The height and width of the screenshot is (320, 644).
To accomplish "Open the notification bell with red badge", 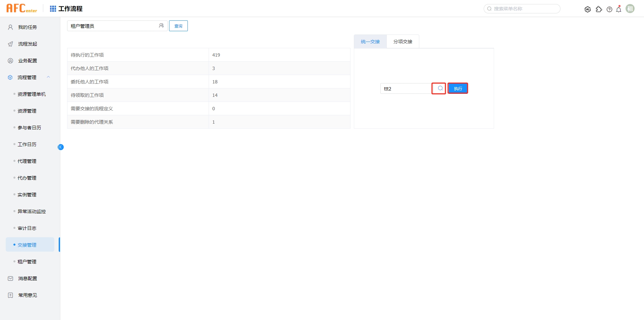I will point(619,9).
